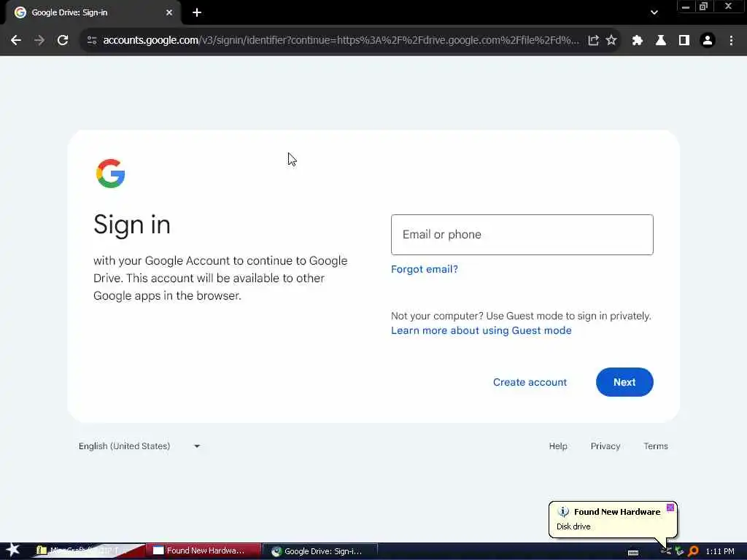Bookmark this page with the star icon
747x560 pixels.
click(x=611, y=41)
